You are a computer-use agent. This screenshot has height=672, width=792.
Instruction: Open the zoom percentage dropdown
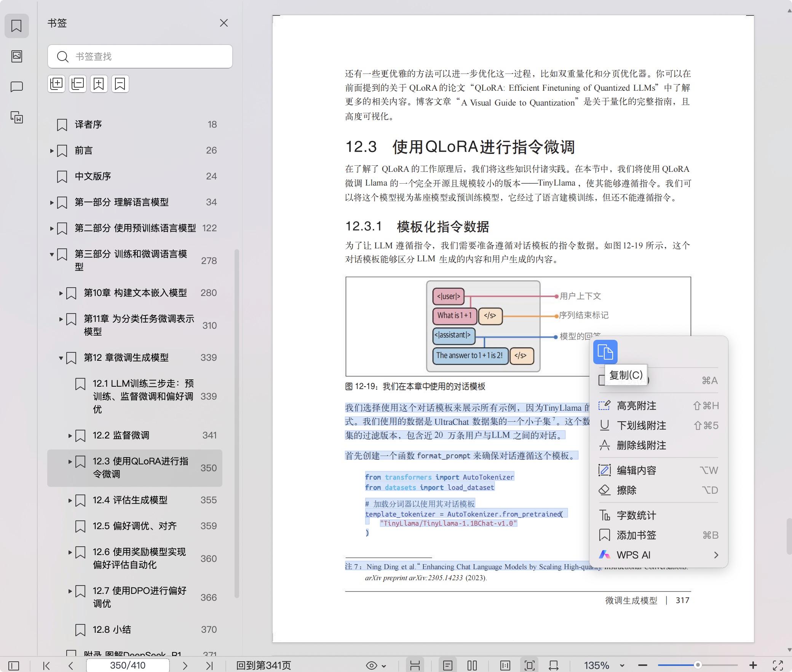pyautogui.click(x=622, y=666)
